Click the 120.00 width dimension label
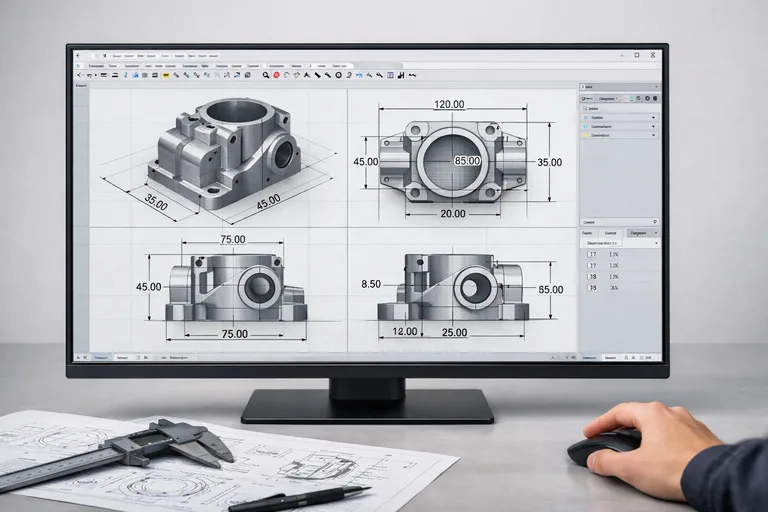Image resolution: width=768 pixels, height=512 pixels. [x=449, y=105]
